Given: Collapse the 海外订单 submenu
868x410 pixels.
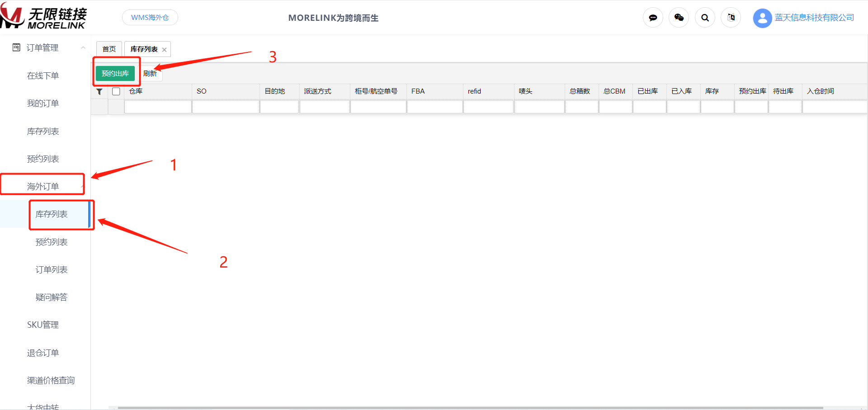Looking at the screenshot, I should coord(83,186).
